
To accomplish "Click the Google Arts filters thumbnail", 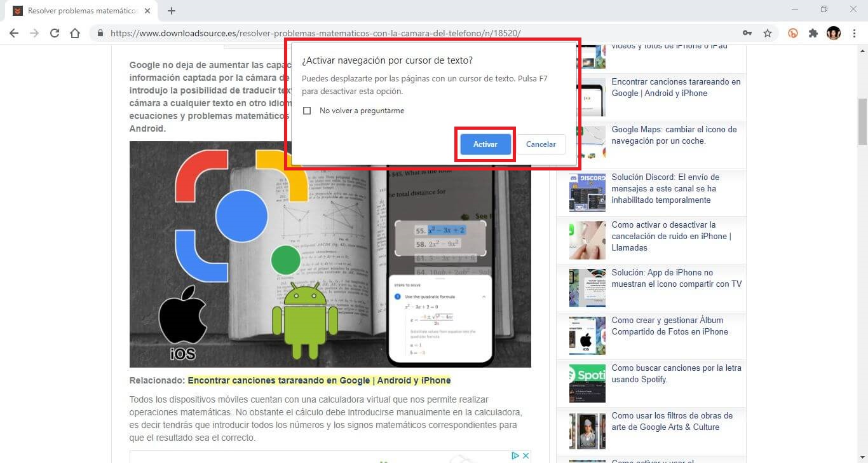I will (587, 431).
